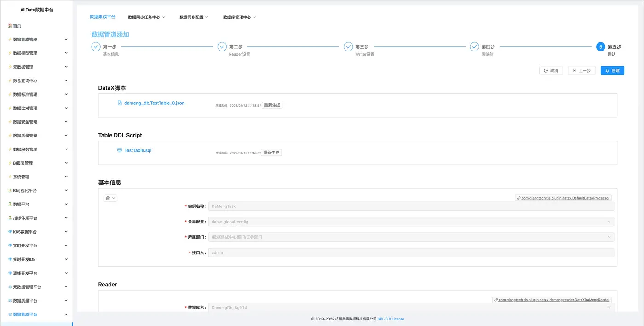
Task: Regenerate TestTable.sql with 重新生成
Action: click(271, 153)
